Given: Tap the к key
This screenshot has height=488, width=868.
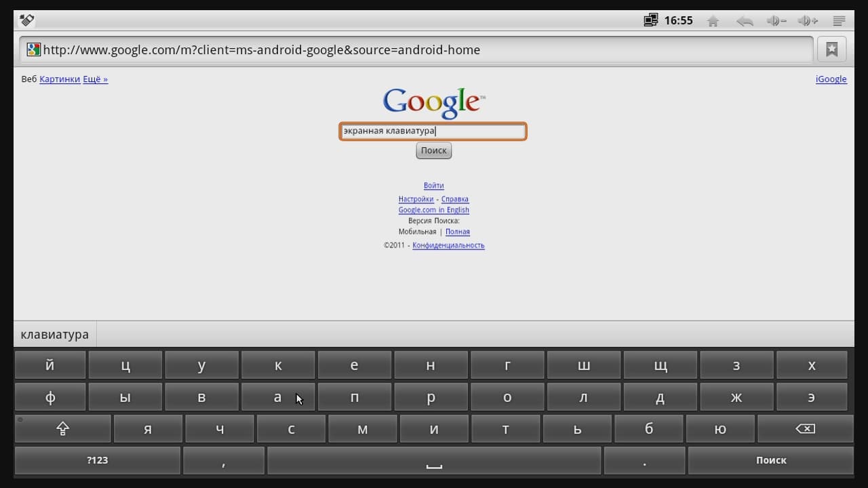Looking at the screenshot, I should pyautogui.click(x=278, y=365).
